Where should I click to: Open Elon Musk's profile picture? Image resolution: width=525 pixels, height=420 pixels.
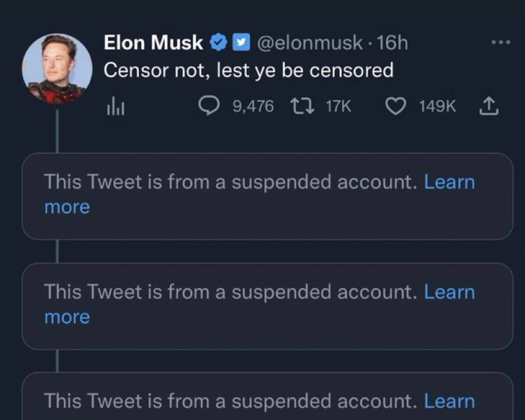click(57, 68)
